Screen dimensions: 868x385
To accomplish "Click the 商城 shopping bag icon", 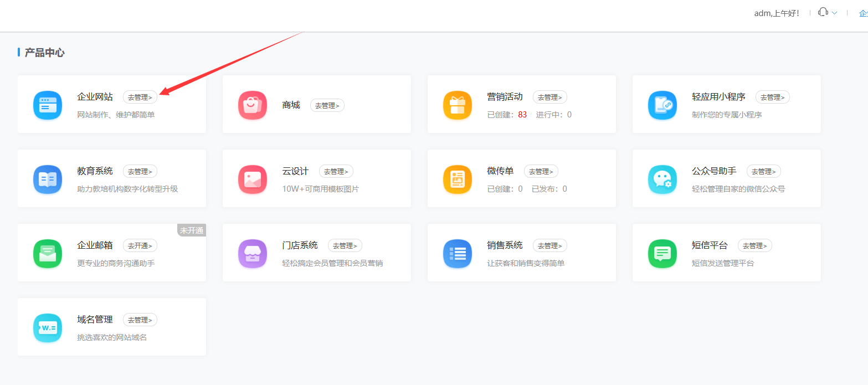I will [253, 105].
